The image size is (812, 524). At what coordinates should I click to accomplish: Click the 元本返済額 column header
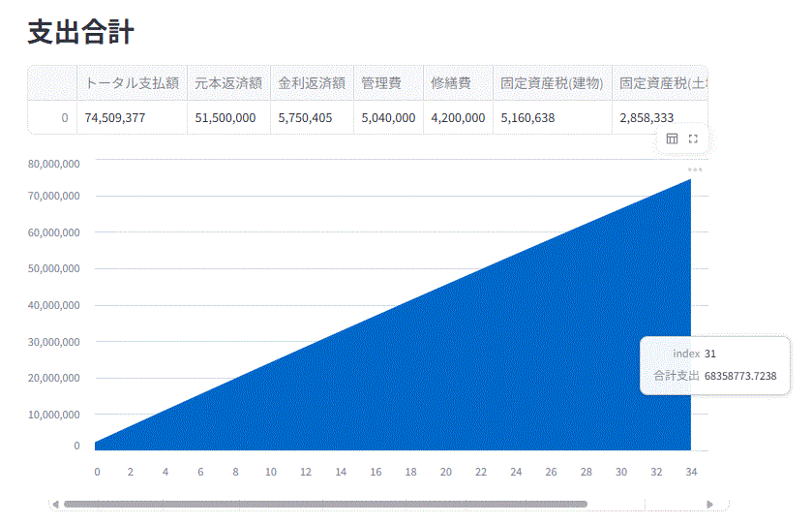point(228,83)
